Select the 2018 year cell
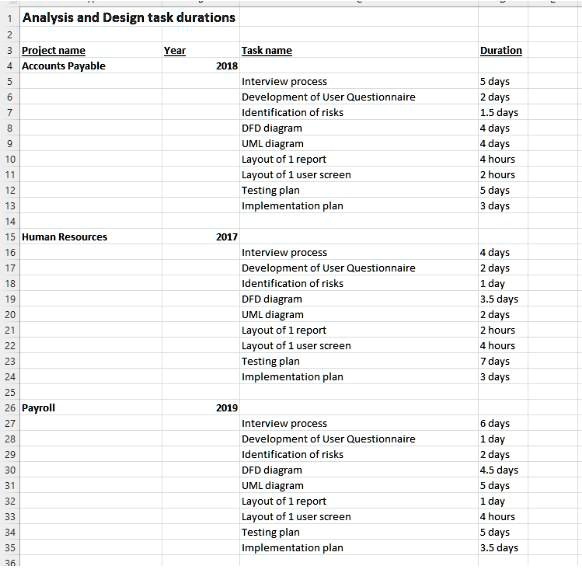The image size is (582, 571). 200,66
